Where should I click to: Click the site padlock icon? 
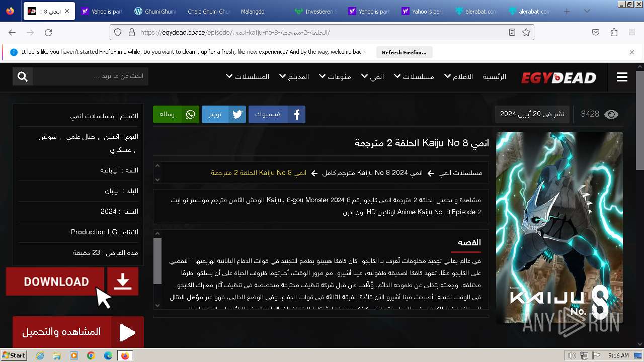coord(131,32)
